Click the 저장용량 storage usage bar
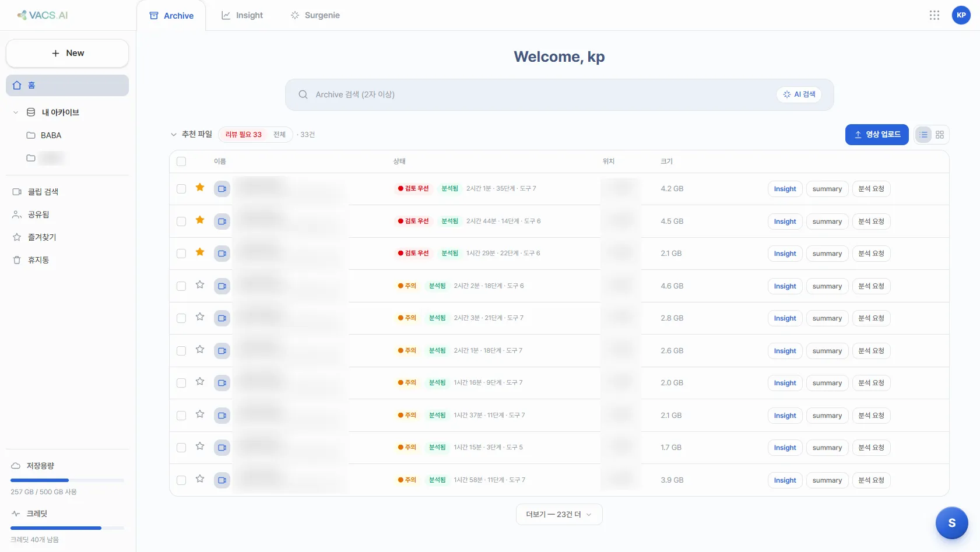Screen dimensions: 980x552 click(67, 480)
